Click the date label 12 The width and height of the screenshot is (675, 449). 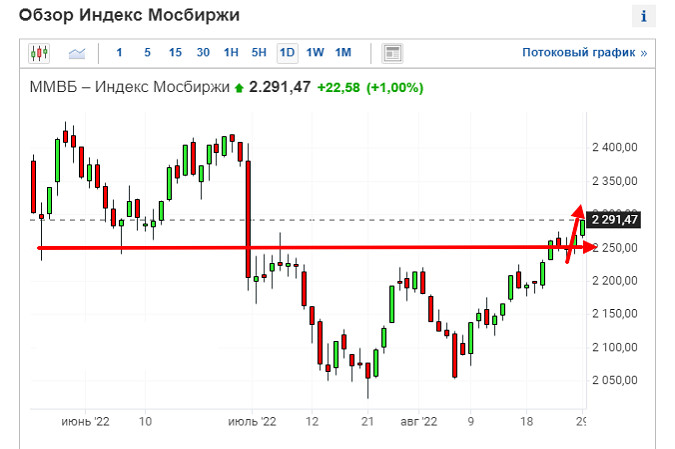pyautogui.click(x=312, y=421)
